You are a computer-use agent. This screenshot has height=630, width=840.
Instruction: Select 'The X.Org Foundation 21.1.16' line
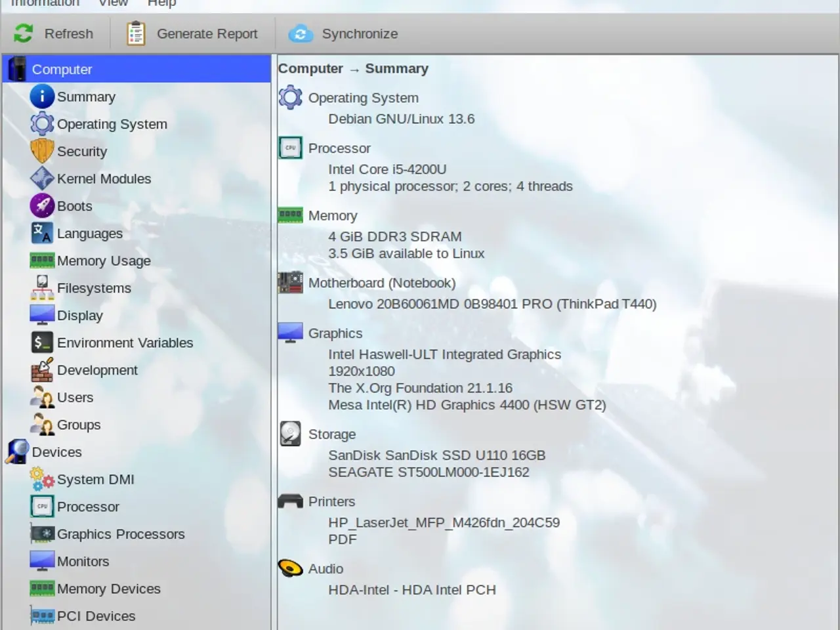[x=421, y=388]
